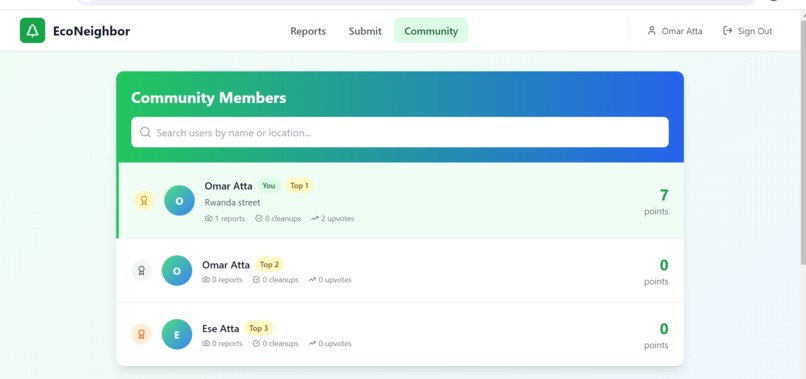Open the EcoNeighbor brand name link

[x=91, y=31]
